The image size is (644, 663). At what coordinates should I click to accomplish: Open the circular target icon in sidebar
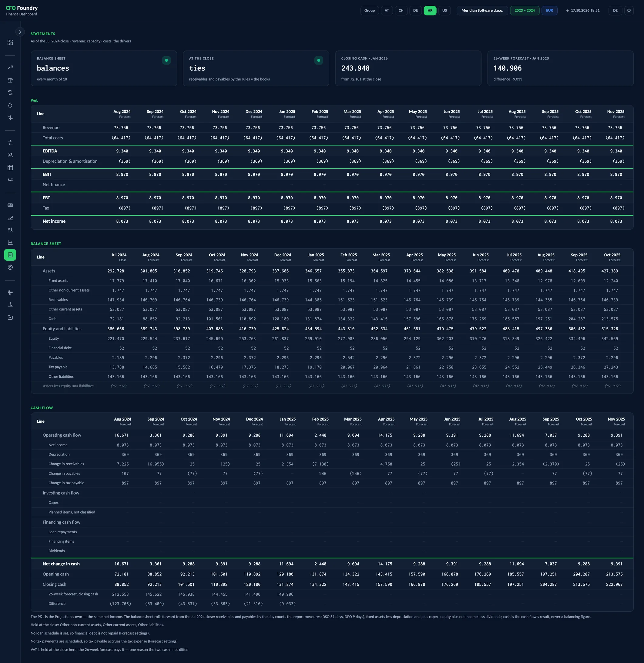click(x=10, y=267)
